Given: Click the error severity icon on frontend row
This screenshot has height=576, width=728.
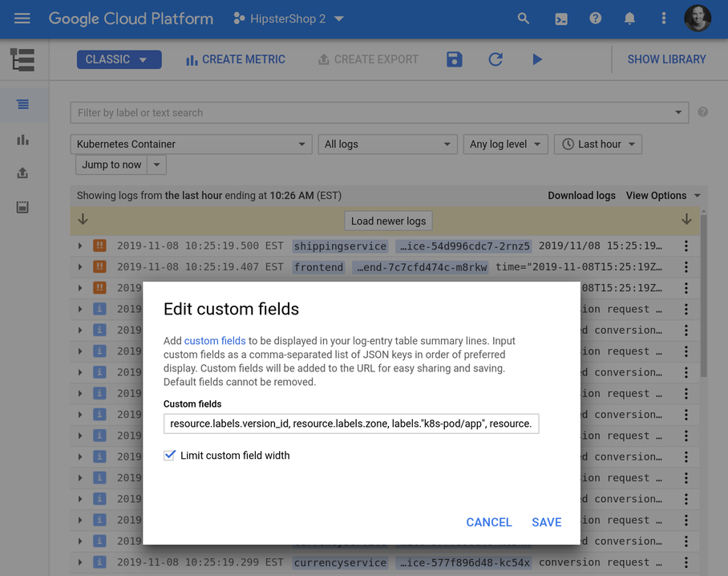Looking at the screenshot, I should pyautogui.click(x=99, y=267).
